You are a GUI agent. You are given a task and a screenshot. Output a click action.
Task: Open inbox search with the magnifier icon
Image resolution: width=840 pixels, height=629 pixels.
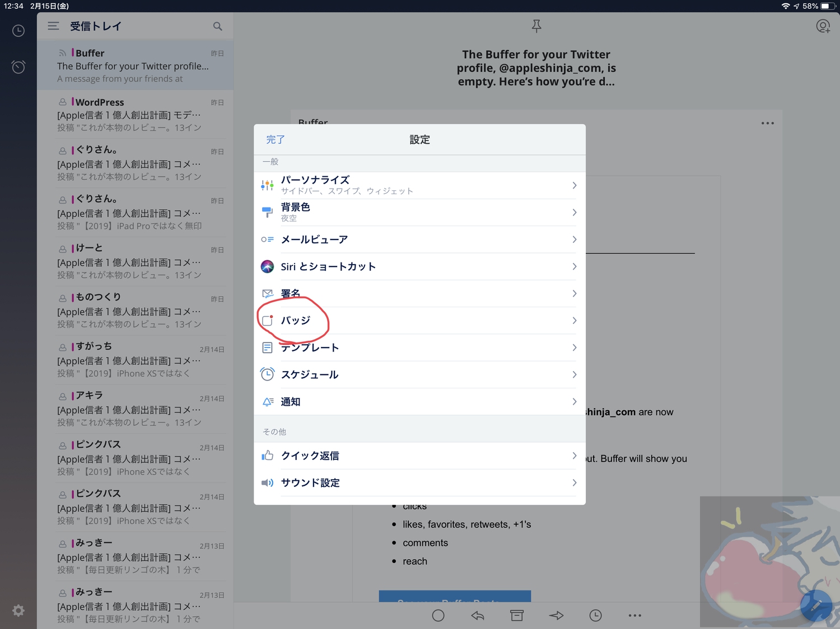217,26
